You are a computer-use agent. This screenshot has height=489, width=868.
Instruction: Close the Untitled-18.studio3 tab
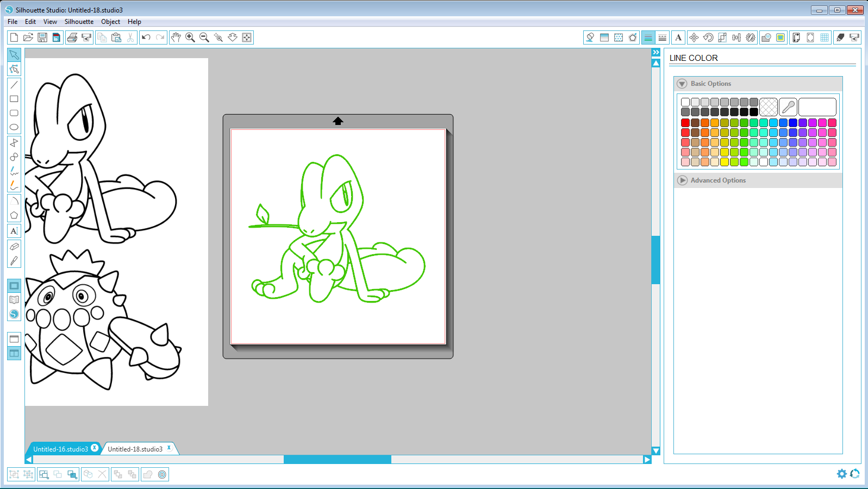click(169, 448)
